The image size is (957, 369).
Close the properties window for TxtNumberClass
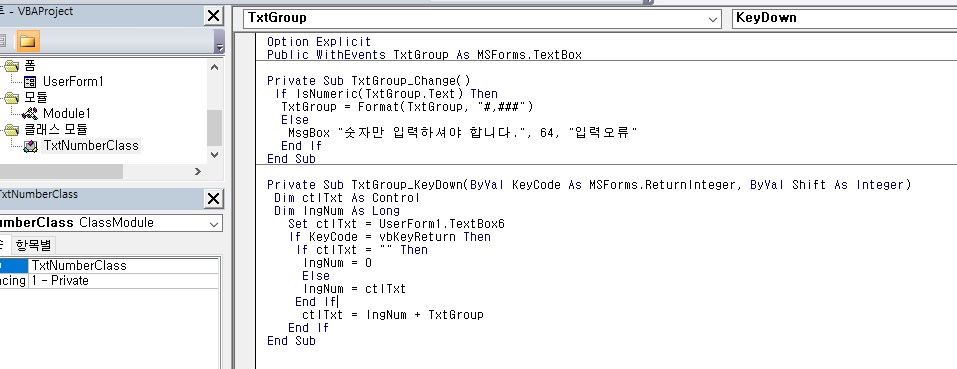coord(213,199)
